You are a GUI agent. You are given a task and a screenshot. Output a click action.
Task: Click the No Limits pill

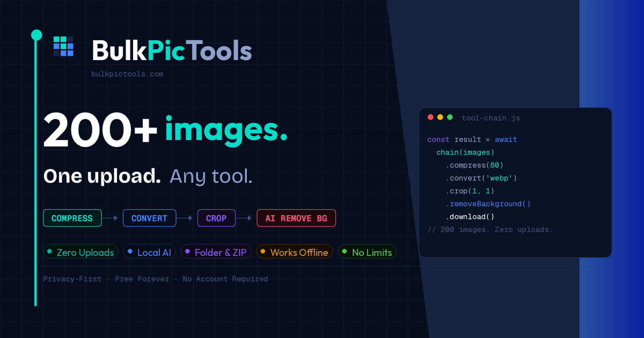coord(367,252)
